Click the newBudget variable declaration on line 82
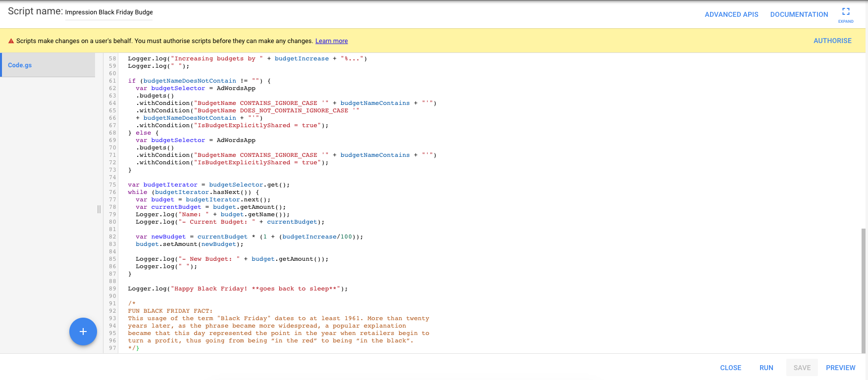The height and width of the screenshot is (380, 868). coord(168,237)
